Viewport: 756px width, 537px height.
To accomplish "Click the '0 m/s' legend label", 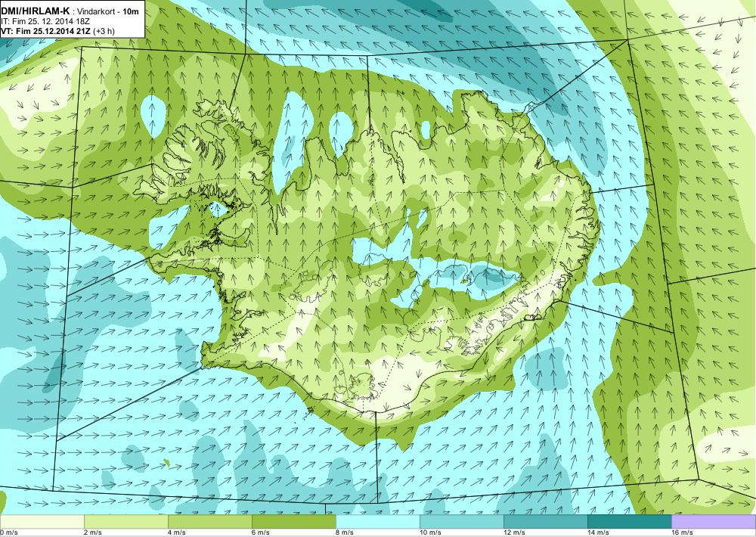I will pyautogui.click(x=8, y=532).
